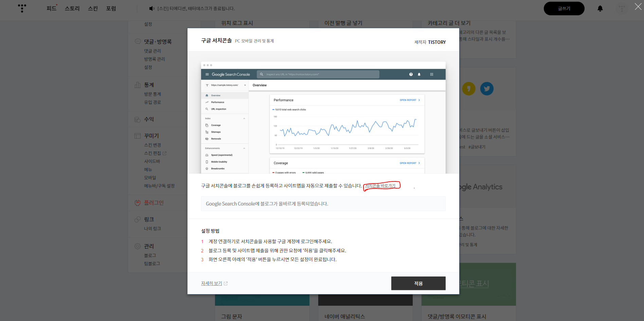Select the 이전 발행 글 넣기 plugin card
The height and width of the screenshot is (321, 644).
click(x=343, y=23)
